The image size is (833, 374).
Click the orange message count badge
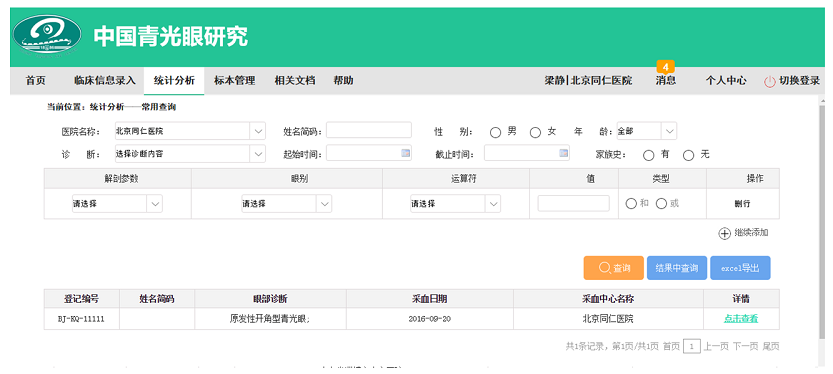[x=666, y=67]
